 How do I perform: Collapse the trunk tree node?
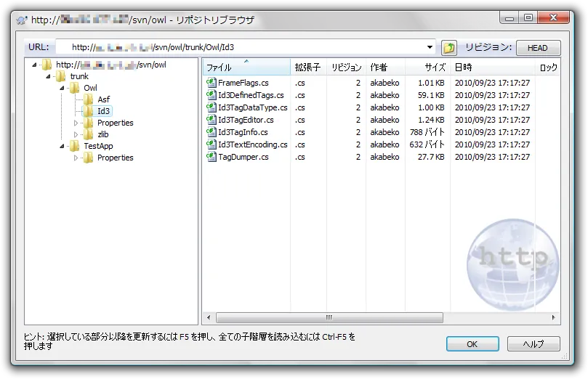pyautogui.click(x=49, y=76)
